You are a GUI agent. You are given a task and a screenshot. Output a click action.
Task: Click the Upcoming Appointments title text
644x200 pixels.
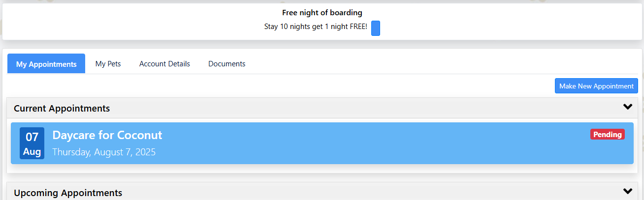(68, 193)
